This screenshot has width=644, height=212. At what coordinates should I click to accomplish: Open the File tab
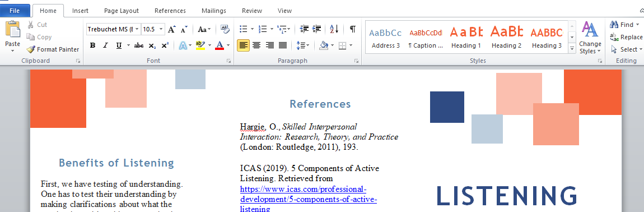point(15,11)
